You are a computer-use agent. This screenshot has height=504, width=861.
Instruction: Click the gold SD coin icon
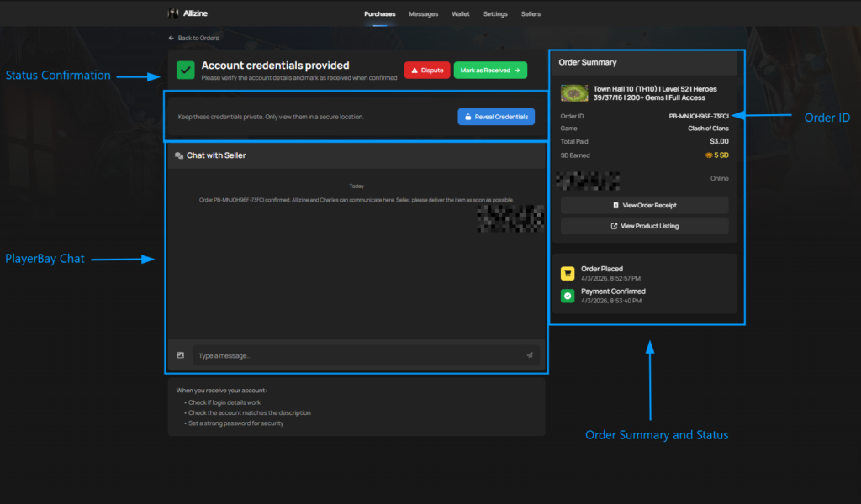[x=709, y=155]
